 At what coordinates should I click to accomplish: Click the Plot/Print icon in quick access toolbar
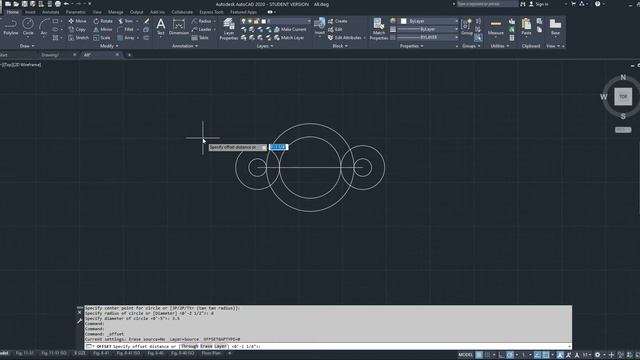[58, 4]
